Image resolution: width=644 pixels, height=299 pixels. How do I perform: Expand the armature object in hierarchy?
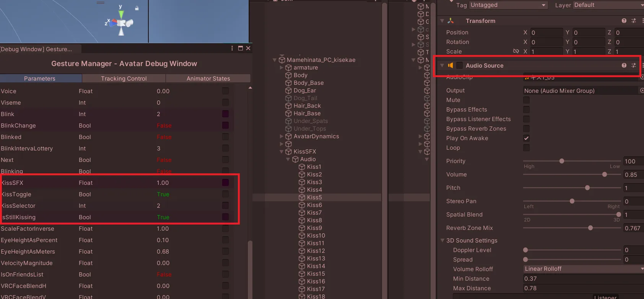282,68
